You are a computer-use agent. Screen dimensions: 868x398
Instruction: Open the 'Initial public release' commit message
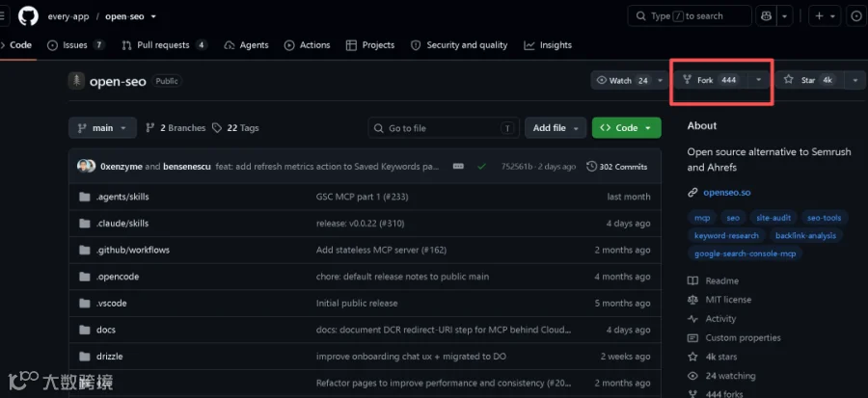[357, 303]
